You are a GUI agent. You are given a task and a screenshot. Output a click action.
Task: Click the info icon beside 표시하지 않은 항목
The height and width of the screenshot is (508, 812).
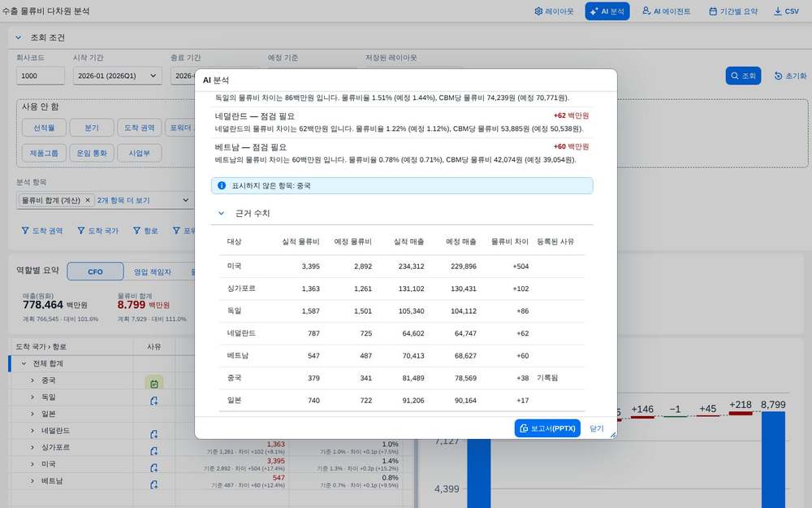pyautogui.click(x=222, y=185)
